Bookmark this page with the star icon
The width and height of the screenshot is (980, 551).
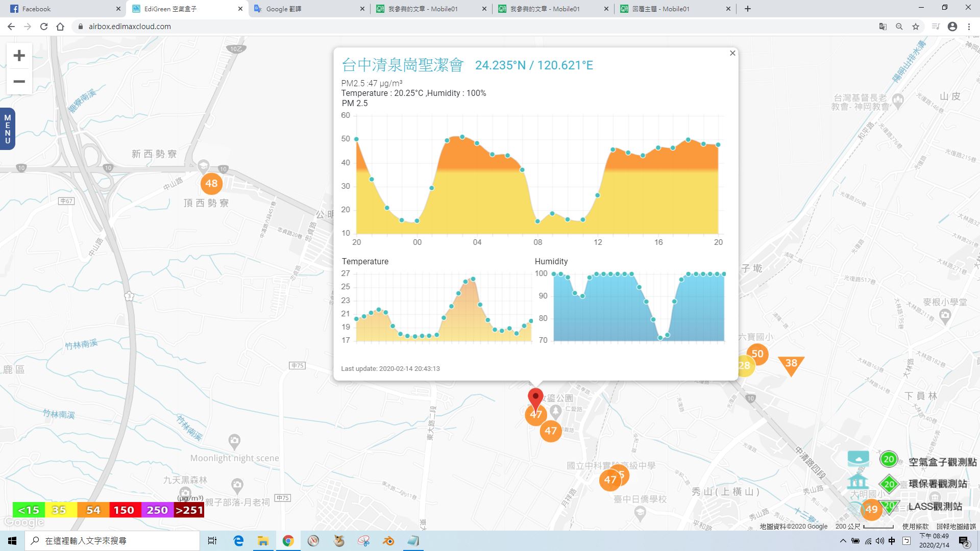tap(916, 27)
